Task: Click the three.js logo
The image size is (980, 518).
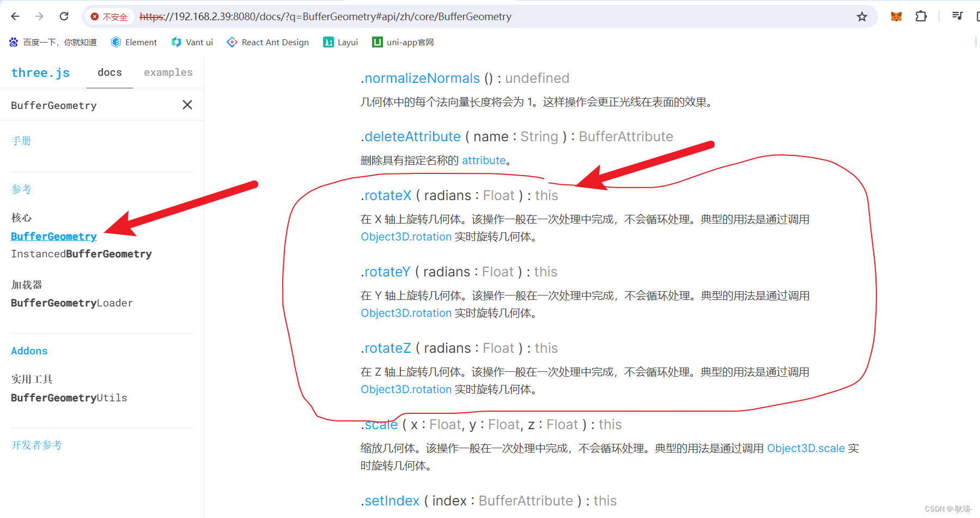Action: (x=40, y=72)
